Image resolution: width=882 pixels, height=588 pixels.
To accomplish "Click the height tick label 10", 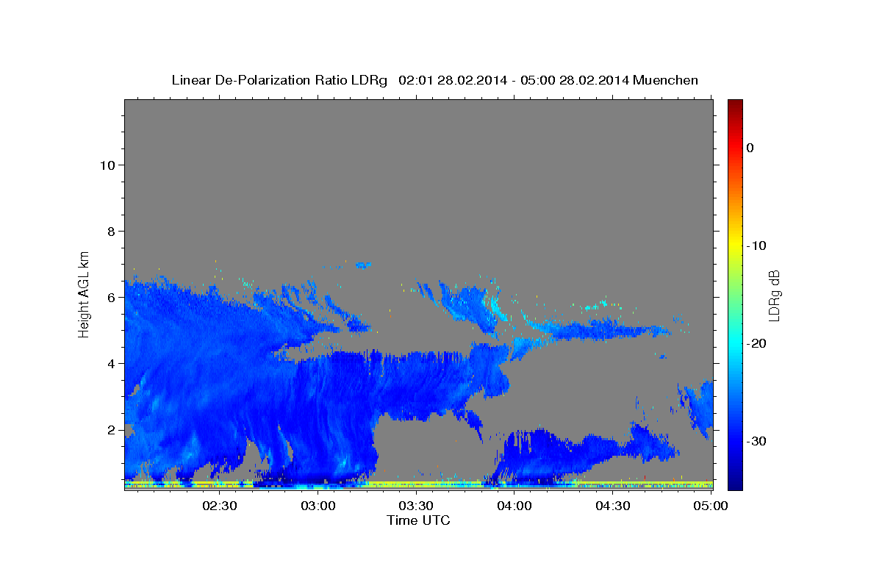I will 107,165.
